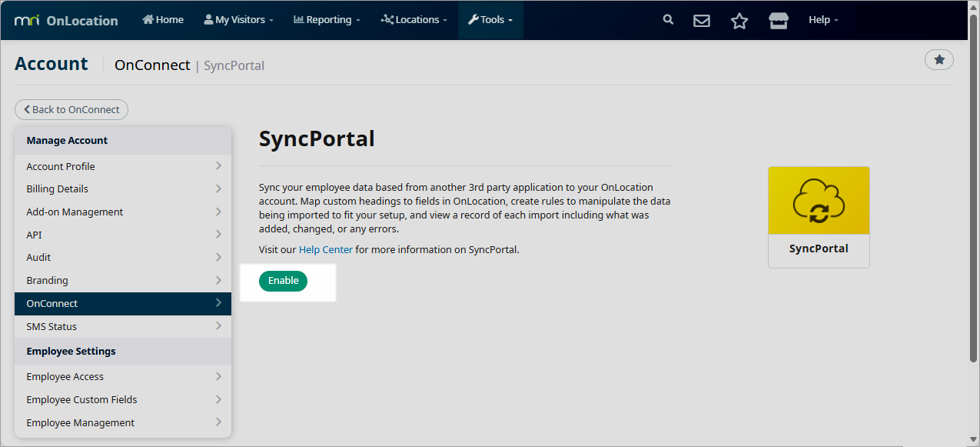Click the MRI OnLocation logo
This screenshot has height=447, width=980.
point(66,20)
